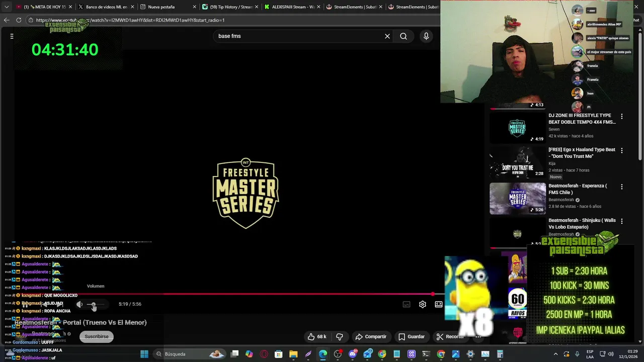Image resolution: width=644 pixels, height=362 pixels.
Task: Go back with browser back arrow
Action: point(7,20)
